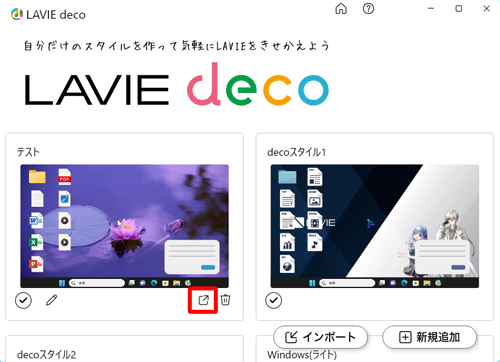
Task: Delete the テスト style with the trash icon
Action: (x=226, y=300)
